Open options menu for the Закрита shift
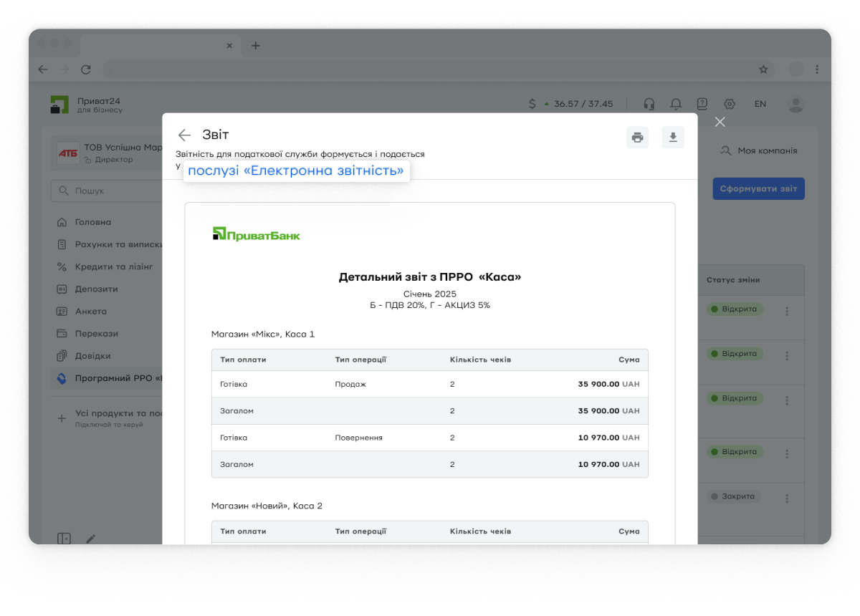Screen dimensions: 860x616 [787, 499]
